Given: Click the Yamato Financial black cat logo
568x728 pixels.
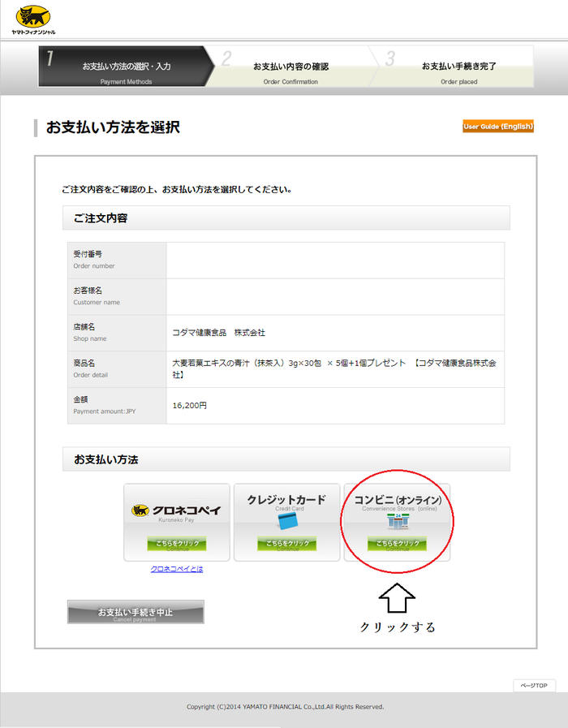Looking at the screenshot, I should [33, 20].
